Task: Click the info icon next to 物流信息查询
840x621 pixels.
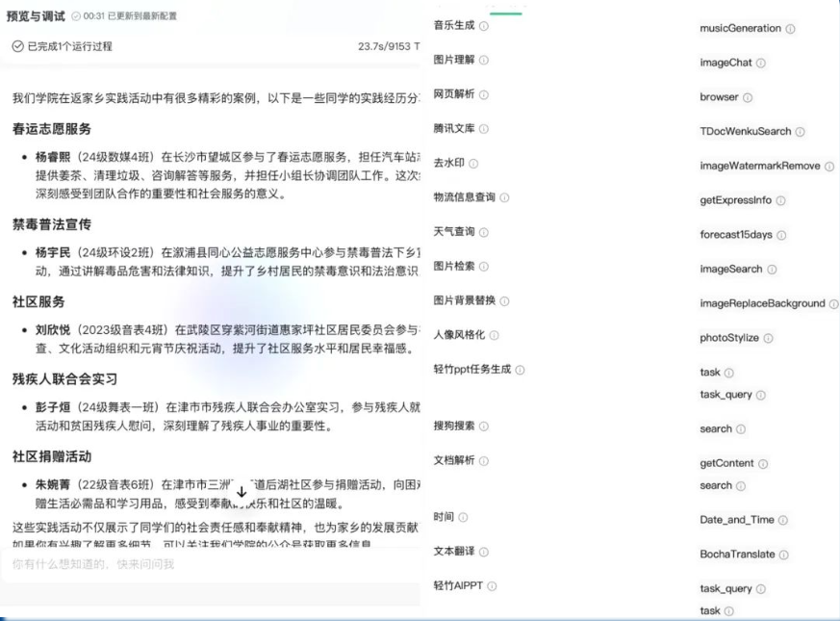Action: [504, 198]
